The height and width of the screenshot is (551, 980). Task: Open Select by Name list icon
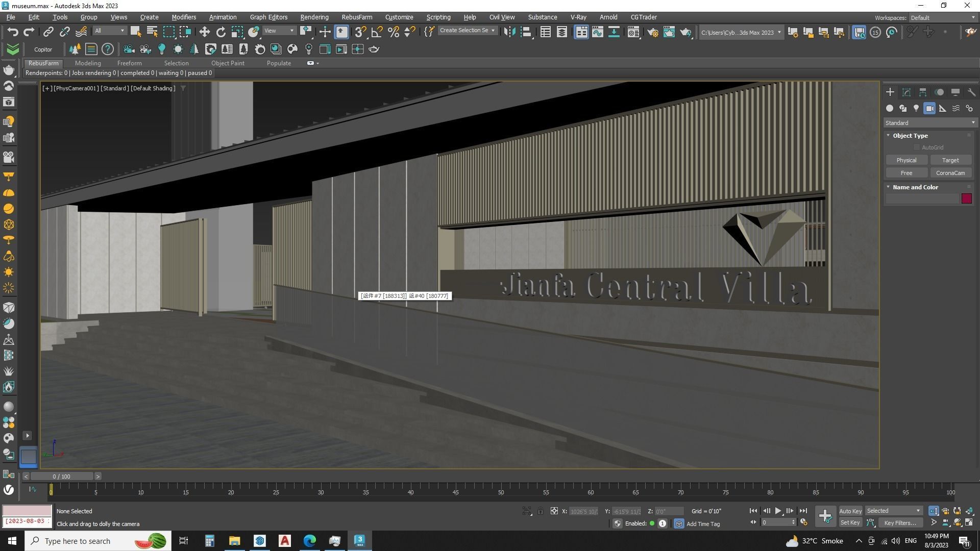152,32
